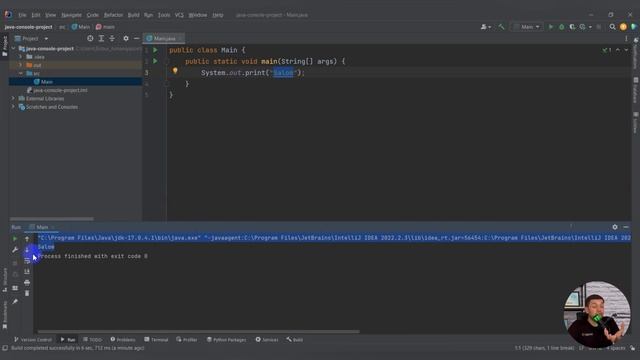Viewport: 640px width, 360px height.
Task: Open the code-with-me user dropdown
Action: pyautogui.click(x=486, y=27)
